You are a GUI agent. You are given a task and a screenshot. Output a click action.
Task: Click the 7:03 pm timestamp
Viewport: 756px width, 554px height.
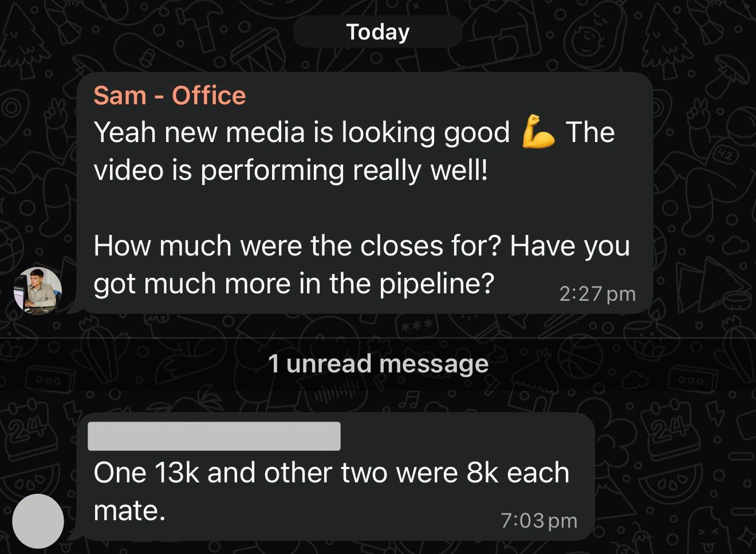(539, 520)
